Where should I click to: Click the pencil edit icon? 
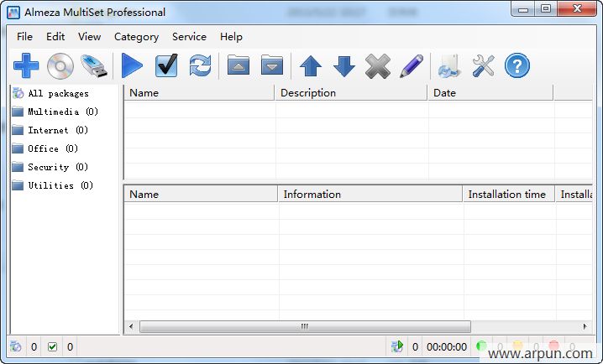point(412,66)
